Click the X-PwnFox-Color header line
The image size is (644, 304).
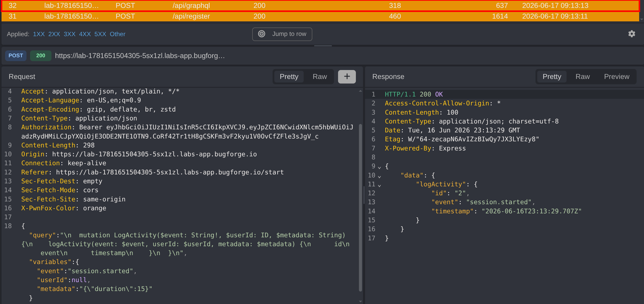64,208
